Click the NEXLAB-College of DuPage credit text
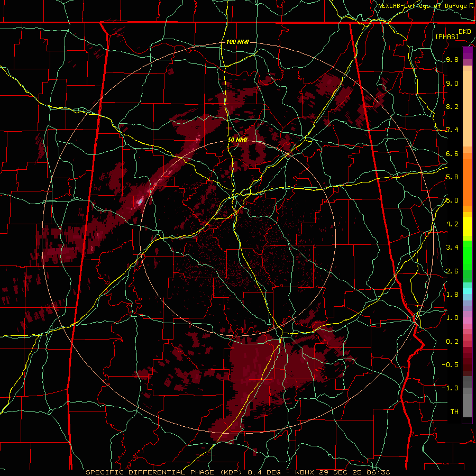This screenshot has width=476, height=476. (423, 6)
